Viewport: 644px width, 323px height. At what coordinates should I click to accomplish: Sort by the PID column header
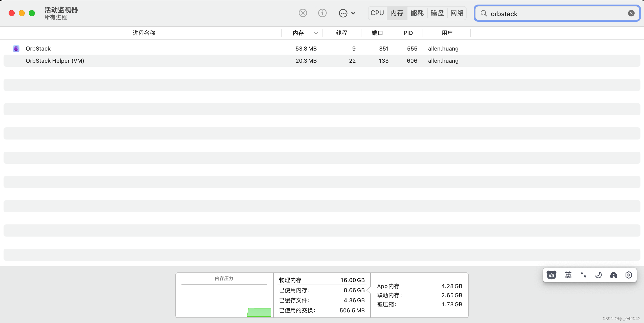point(408,33)
